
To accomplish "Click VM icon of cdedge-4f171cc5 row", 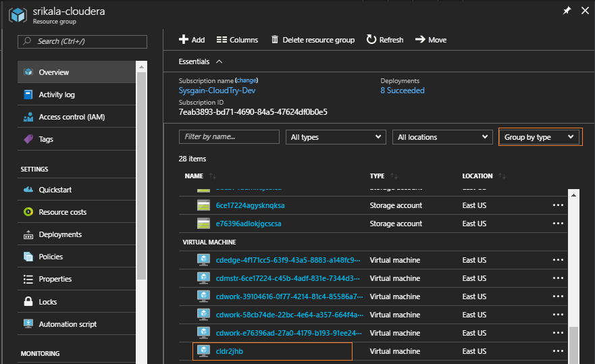I will pyautogui.click(x=204, y=259).
